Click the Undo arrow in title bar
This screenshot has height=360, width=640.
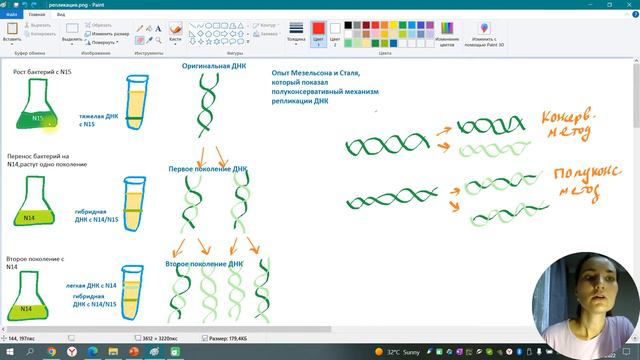[x=25, y=5]
